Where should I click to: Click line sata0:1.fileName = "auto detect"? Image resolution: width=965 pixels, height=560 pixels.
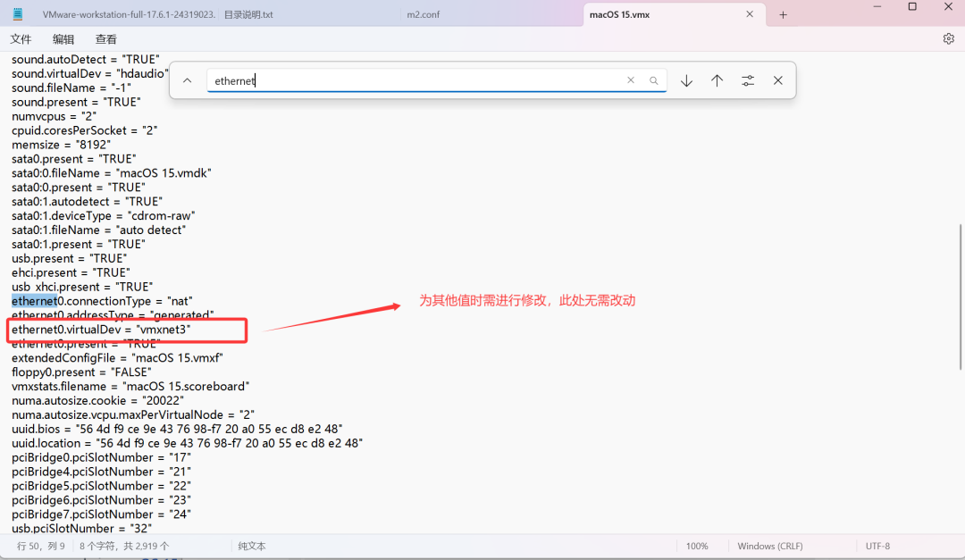[x=98, y=230]
